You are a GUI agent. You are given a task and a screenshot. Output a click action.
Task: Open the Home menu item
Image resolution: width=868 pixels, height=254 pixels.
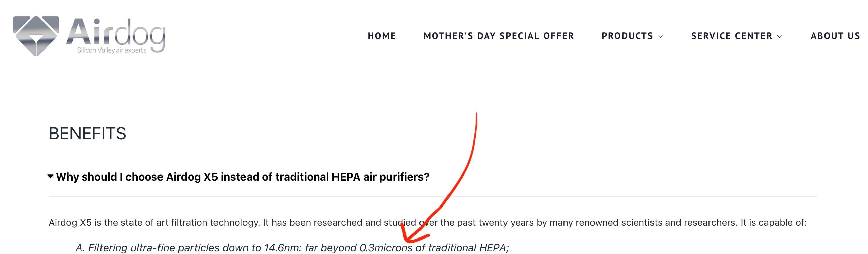pos(382,36)
